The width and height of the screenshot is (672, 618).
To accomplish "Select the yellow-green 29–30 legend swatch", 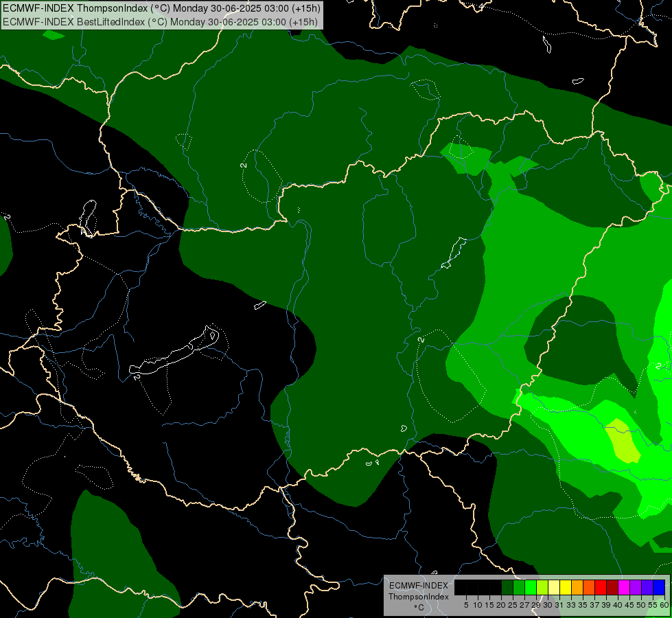I will click(542, 587).
